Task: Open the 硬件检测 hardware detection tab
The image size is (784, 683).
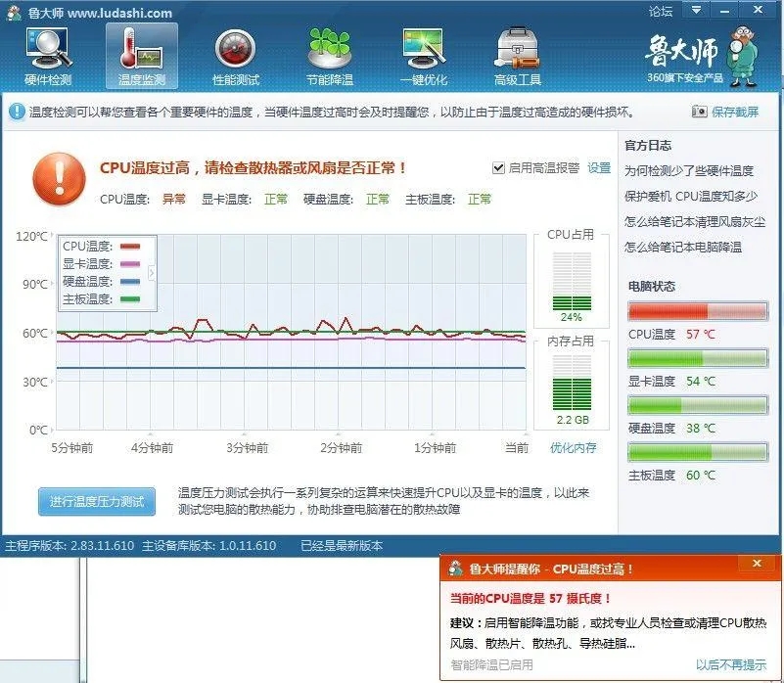Action: (x=48, y=57)
